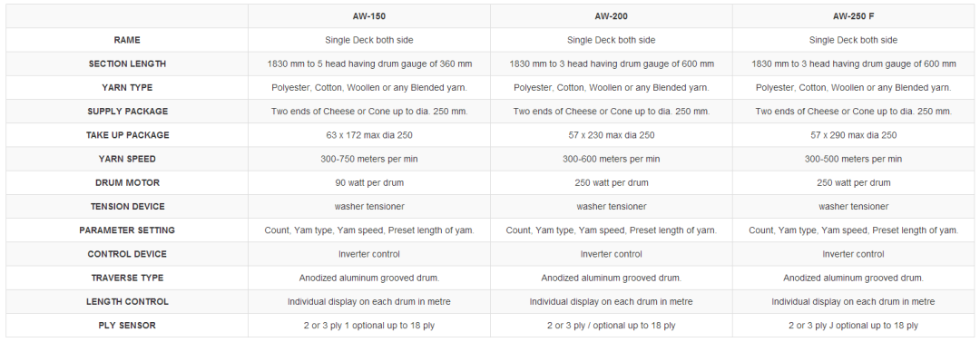Select the SECTION LENGTH row label
Viewport: 980px width, 342px height.
[x=127, y=64]
